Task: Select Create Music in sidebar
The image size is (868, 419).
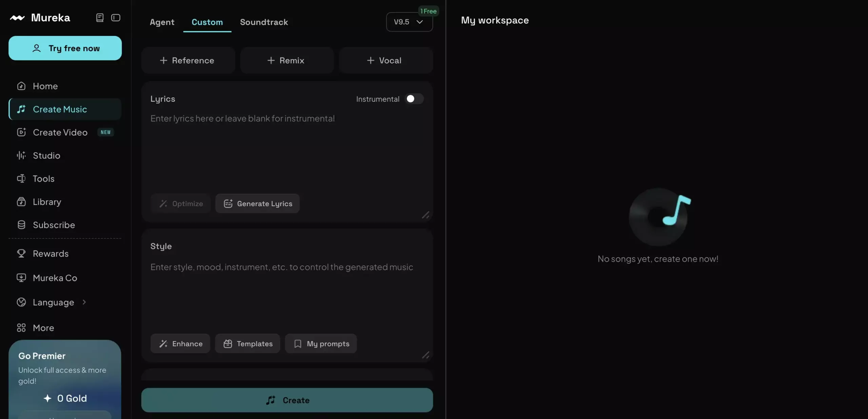Action: coord(65,109)
